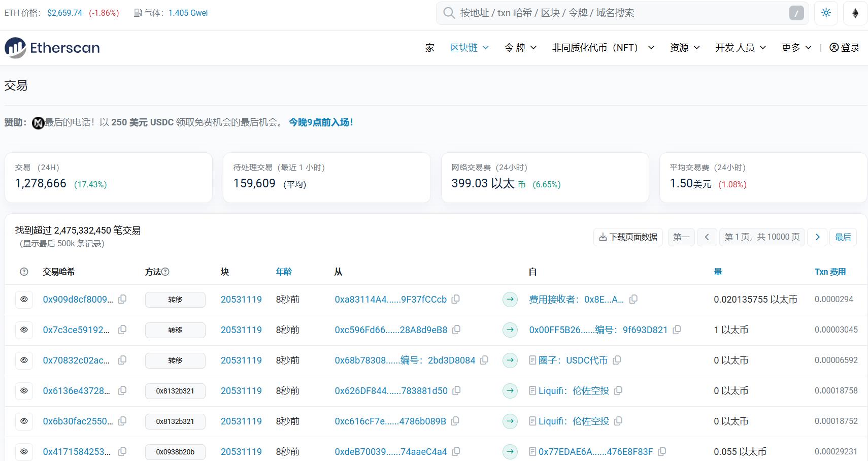Expand the 开发人员 dropdown menu

click(741, 48)
